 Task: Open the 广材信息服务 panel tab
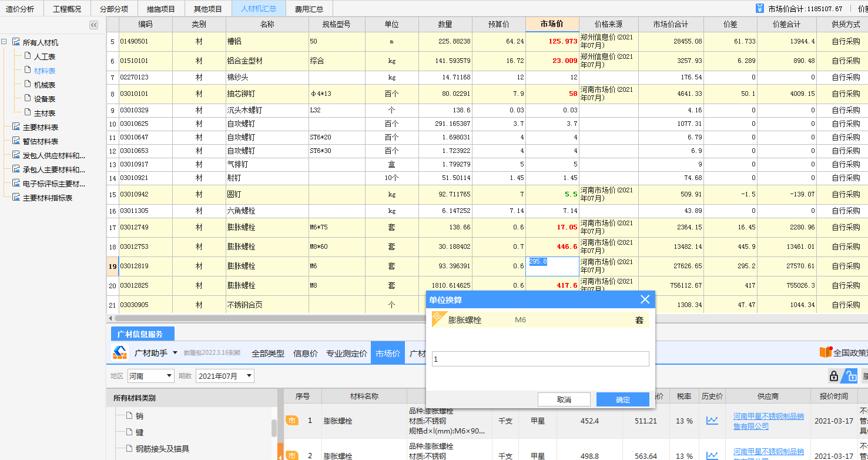[143, 334]
